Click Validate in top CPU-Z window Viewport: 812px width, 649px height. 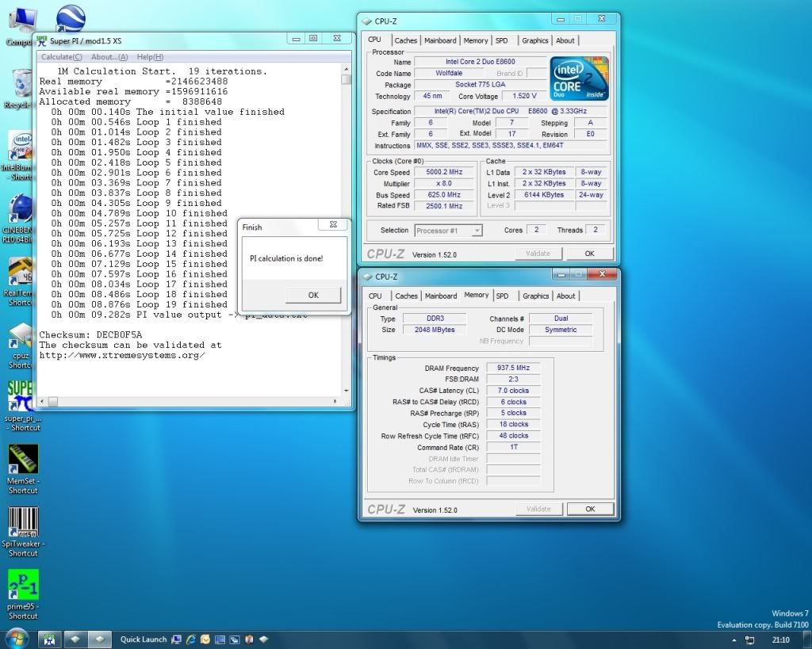[x=538, y=254]
